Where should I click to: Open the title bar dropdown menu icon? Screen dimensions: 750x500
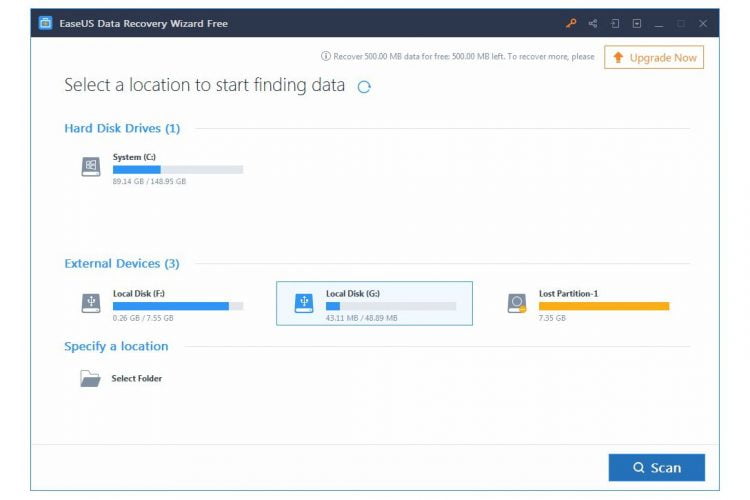click(x=637, y=23)
